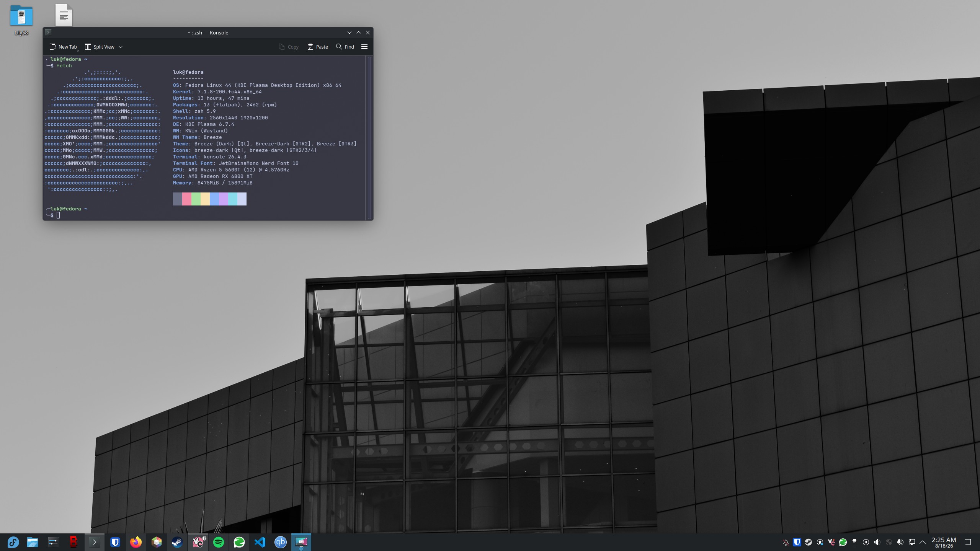Launch System Settings from the taskbar
The height and width of the screenshot is (551, 980).
click(x=53, y=542)
